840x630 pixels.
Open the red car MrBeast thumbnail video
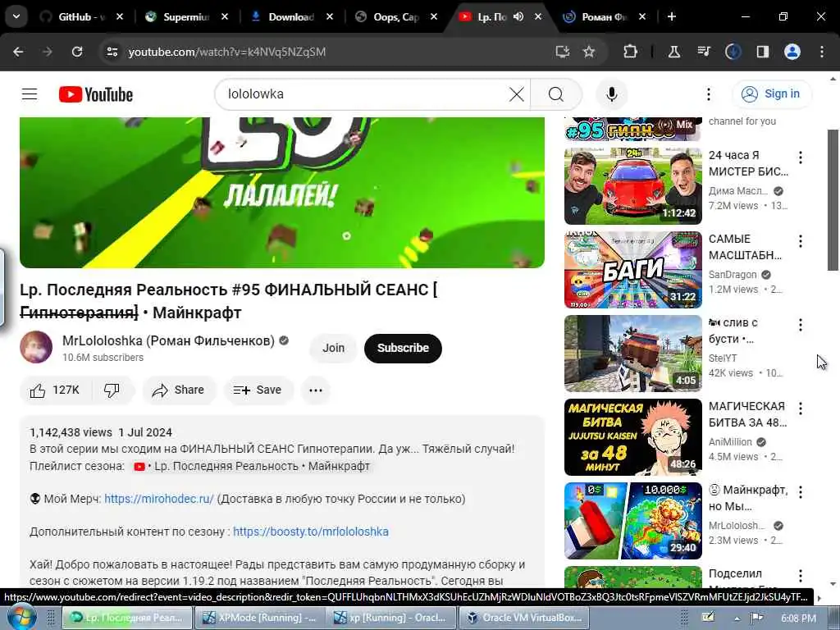tap(632, 186)
